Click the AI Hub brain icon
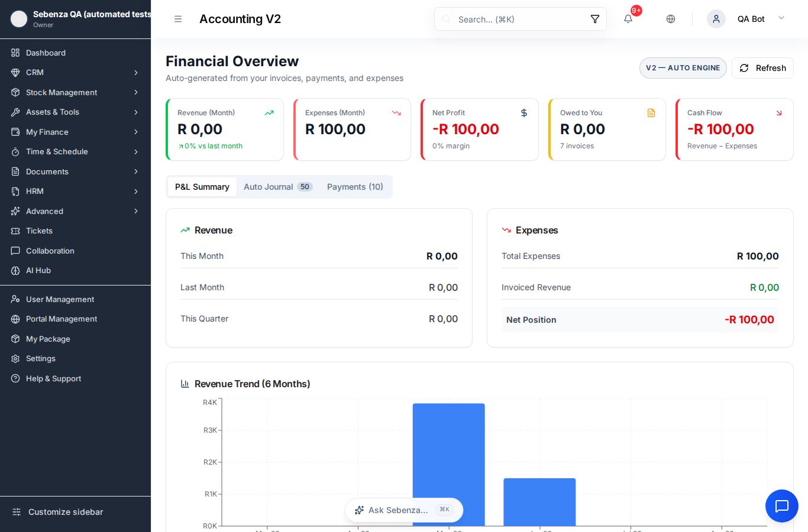Screen dimensions: 808x532 (15, 270)
